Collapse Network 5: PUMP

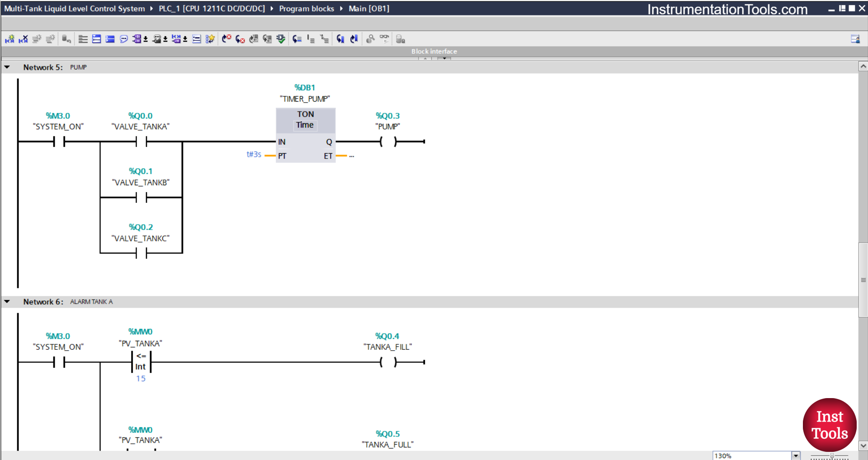7,67
